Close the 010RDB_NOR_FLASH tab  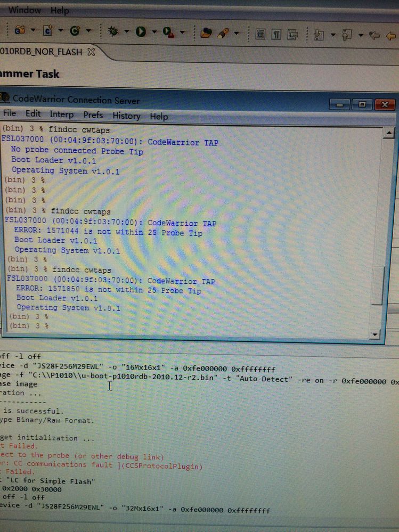pos(91,52)
